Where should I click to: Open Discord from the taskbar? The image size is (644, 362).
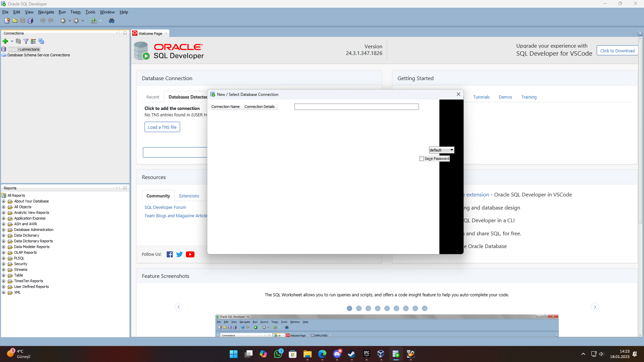pos(337,354)
